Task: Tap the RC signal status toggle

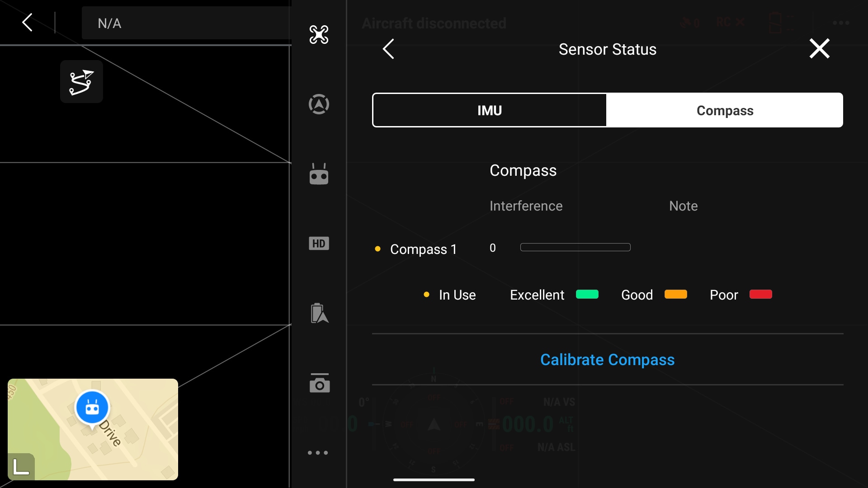Action: [729, 22]
